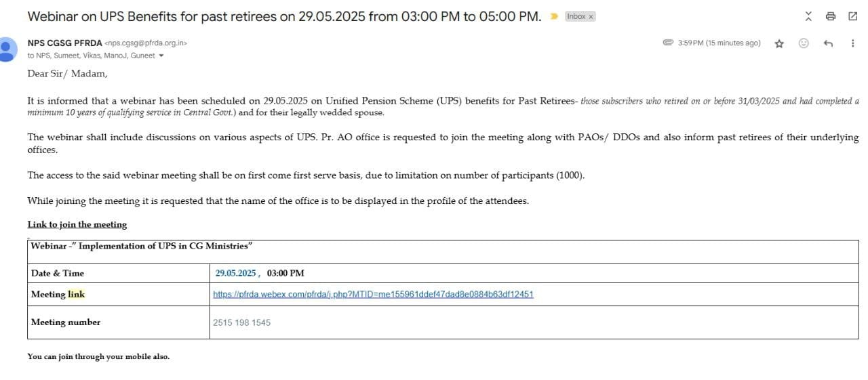
Task: Open the three-dot More options menu
Action: pos(852,43)
